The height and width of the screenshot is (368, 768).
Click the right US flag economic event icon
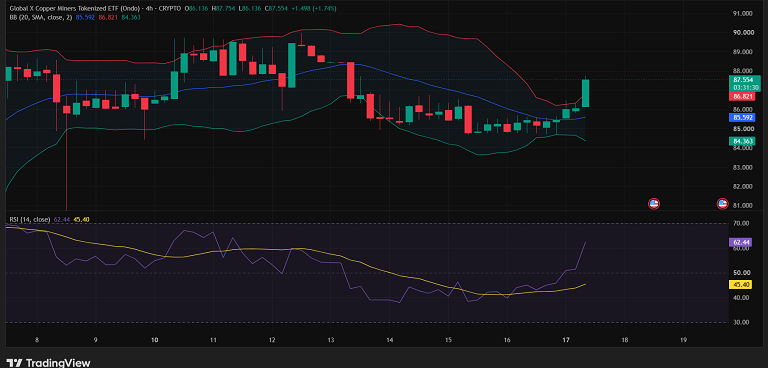[722, 203]
